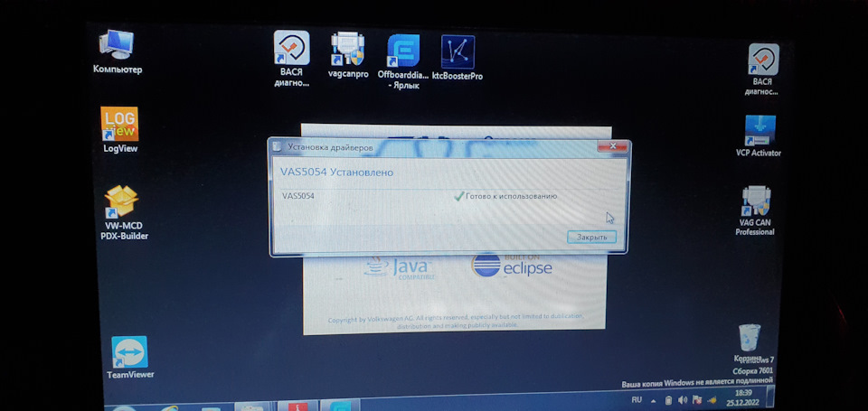The image size is (868, 411).
Task: Click the VAS5054 device row label
Action: [297, 196]
